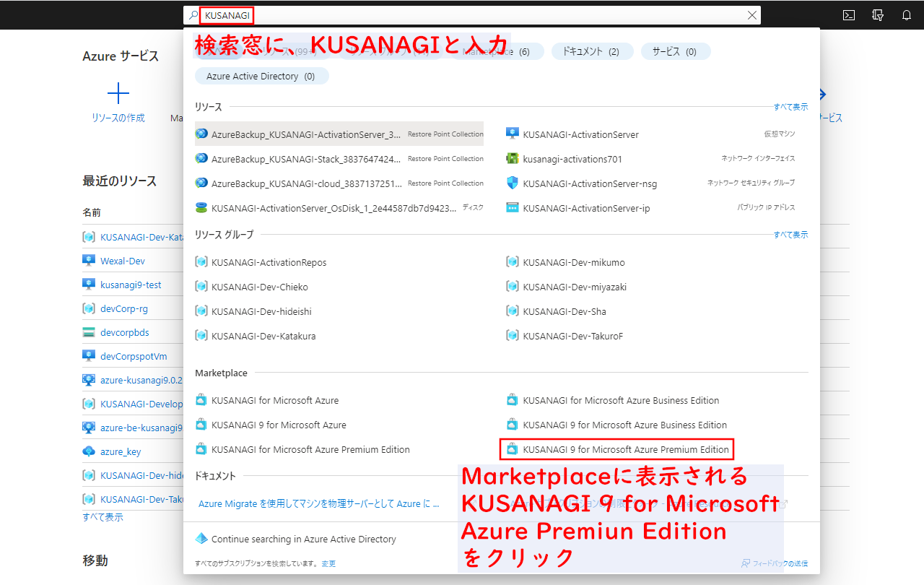The width and height of the screenshot is (924, 585).
Task: Click the public IP address icon
Action: [513, 207]
